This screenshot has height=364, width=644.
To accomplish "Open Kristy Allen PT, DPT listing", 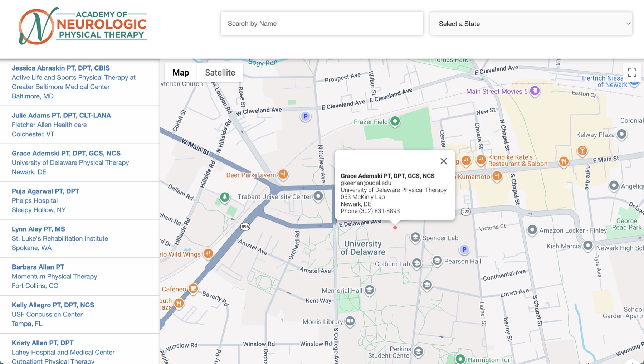I will (x=80, y=349).
